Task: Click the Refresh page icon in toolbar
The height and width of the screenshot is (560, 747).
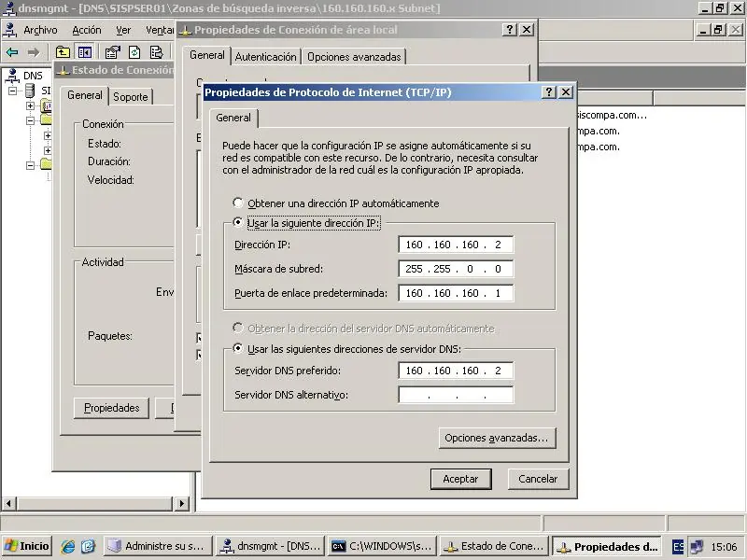Action: coord(134,52)
